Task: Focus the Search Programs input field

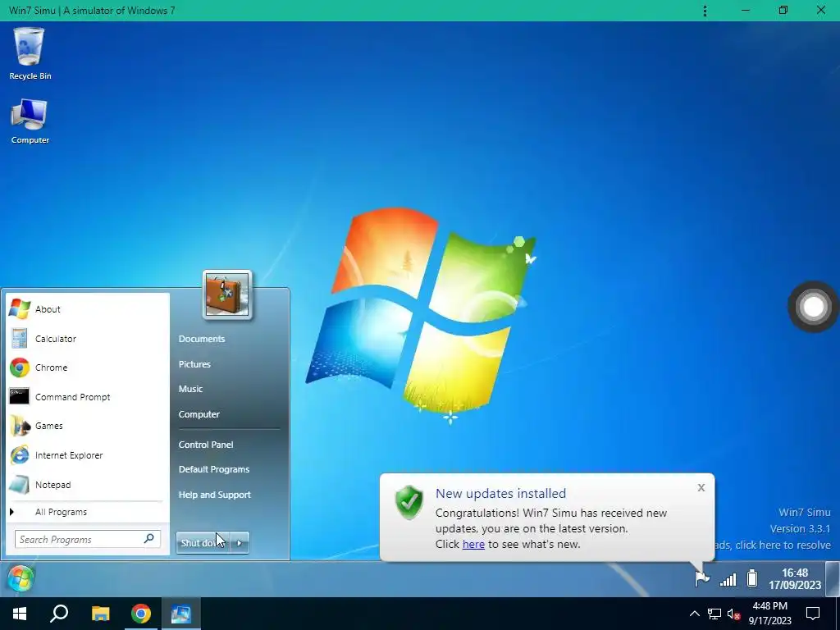Action: click(87, 540)
